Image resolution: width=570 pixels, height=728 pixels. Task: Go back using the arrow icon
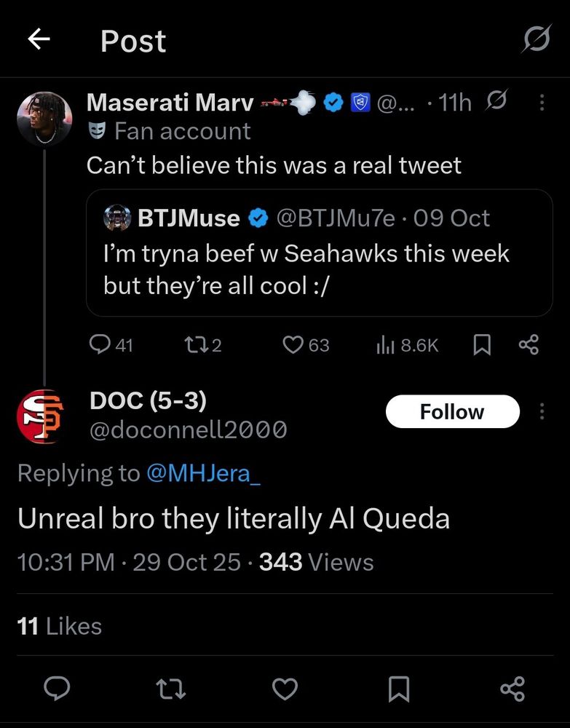click(39, 39)
